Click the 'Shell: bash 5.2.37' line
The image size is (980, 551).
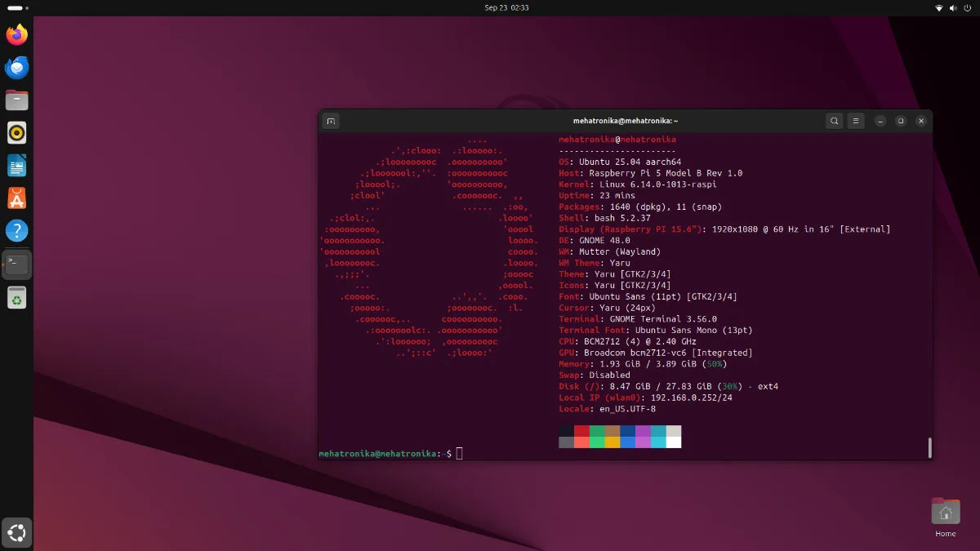(604, 218)
